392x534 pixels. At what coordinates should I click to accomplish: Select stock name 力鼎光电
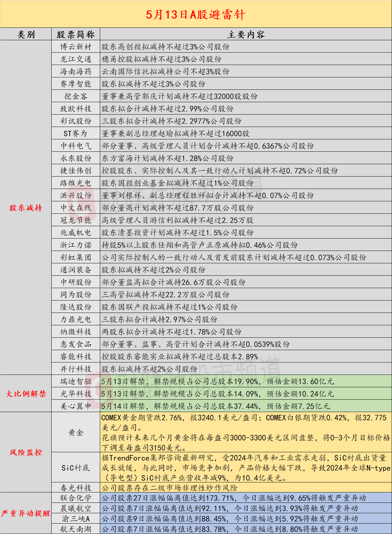(76, 319)
